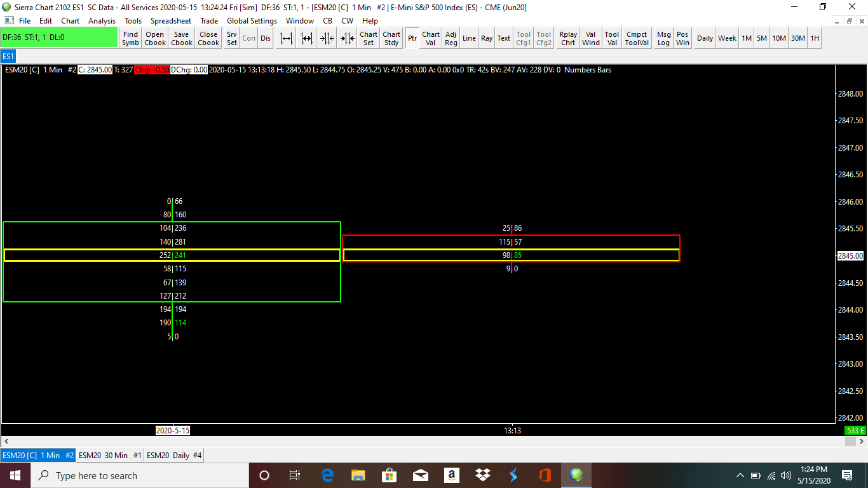Open the Spreadsheet menu
The width and height of the screenshot is (868, 488).
pyautogui.click(x=171, y=21)
